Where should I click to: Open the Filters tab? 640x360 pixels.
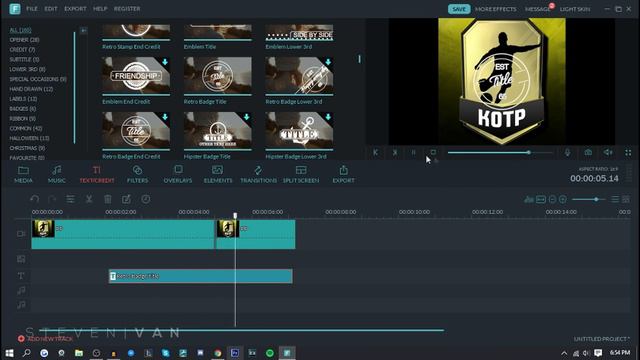(x=138, y=174)
